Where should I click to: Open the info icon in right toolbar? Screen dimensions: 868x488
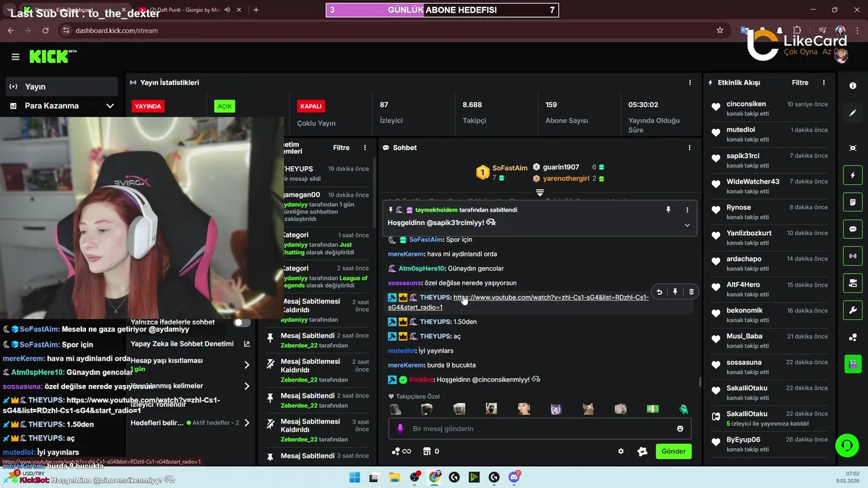(852, 86)
